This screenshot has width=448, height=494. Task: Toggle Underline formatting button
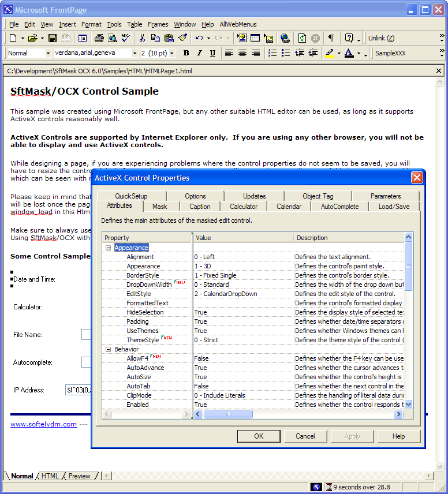(212, 53)
